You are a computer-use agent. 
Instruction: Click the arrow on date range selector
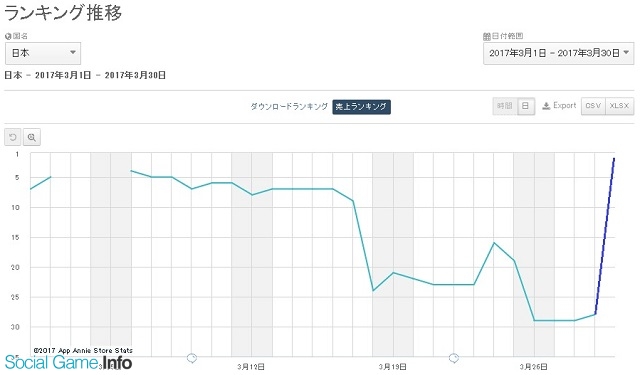point(626,53)
